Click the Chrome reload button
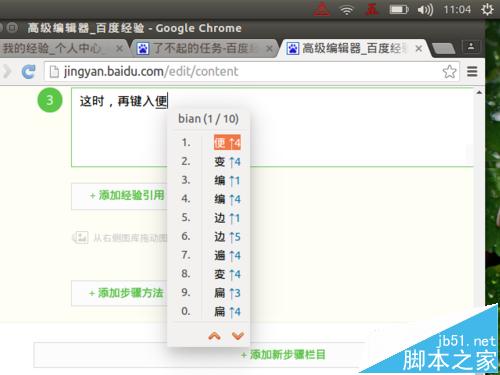Screen dimensions: 500x375 click(28, 72)
